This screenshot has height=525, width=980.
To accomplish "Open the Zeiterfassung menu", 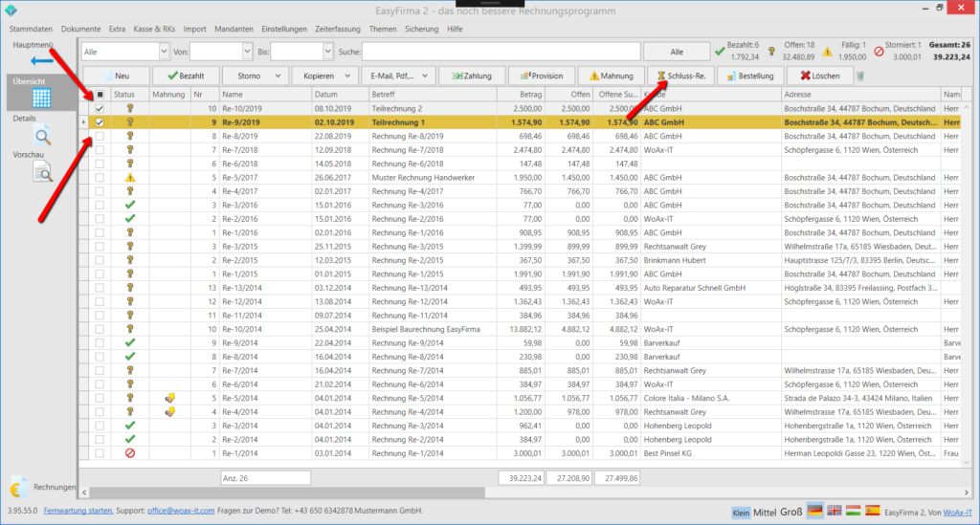I will click(338, 29).
